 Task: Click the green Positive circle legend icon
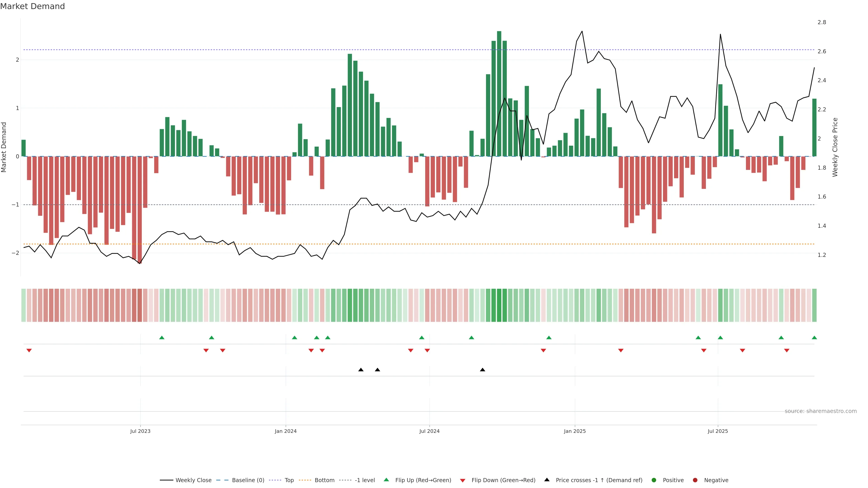coord(654,480)
